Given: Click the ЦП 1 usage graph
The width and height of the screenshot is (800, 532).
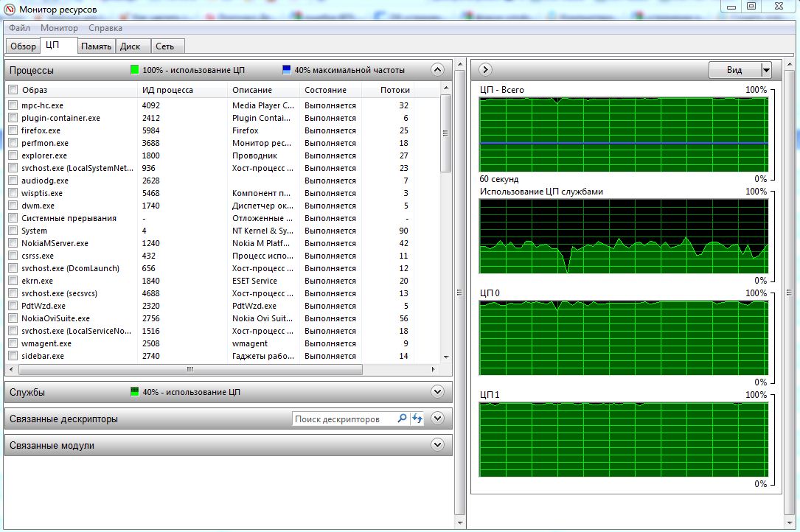Looking at the screenshot, I should (x=624, y=439).
